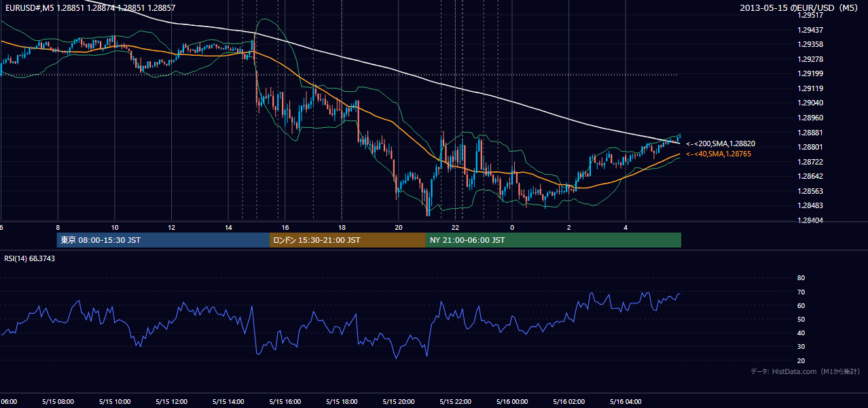Click price axis label 1.29437
The width and height of the screenshot is (868, 408).
tap(810, 30)
